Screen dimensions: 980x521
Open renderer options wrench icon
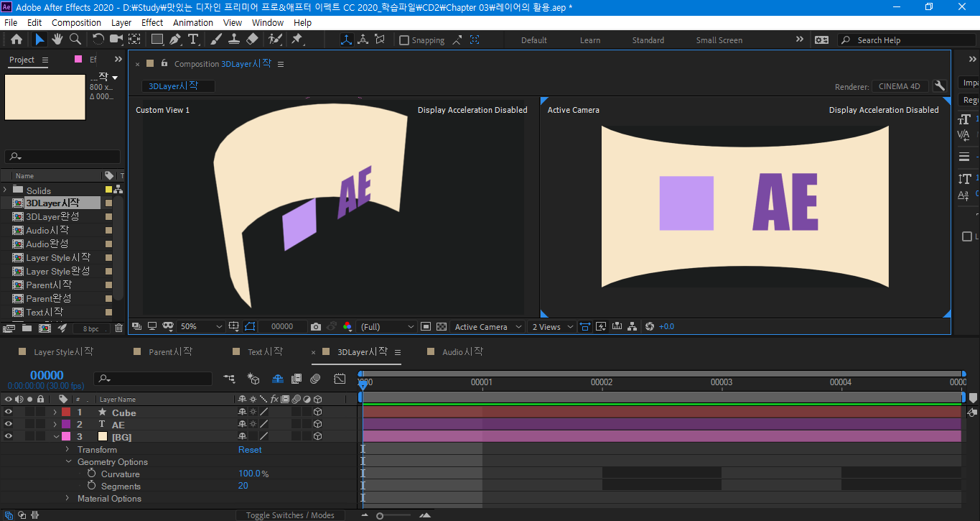[x=939, y=86]
